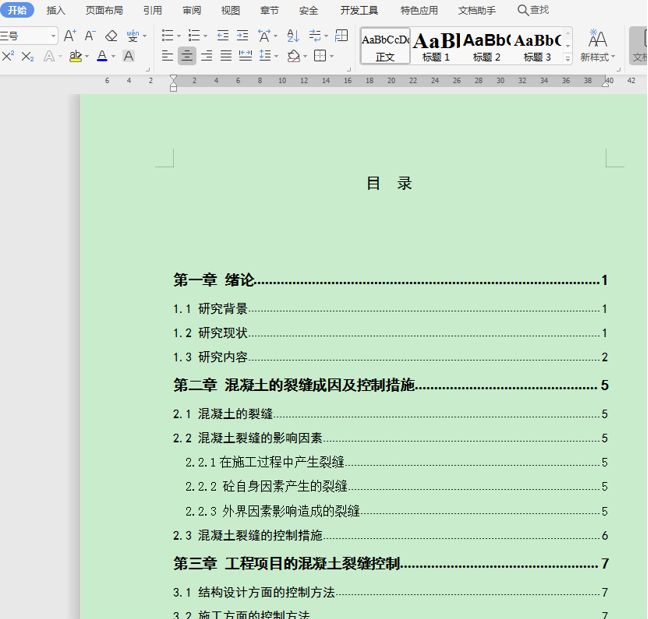This screenshot has height=619, width=648.
Task: Decrease paragraph indent
Action: click(223, 36)
